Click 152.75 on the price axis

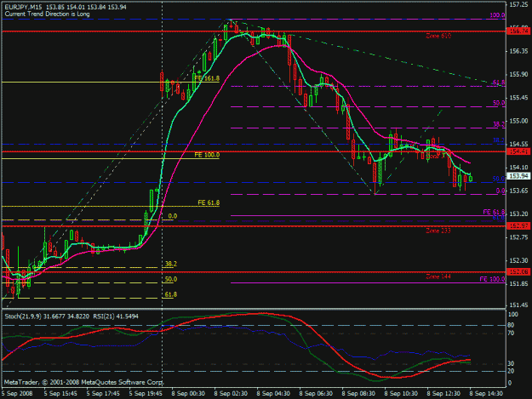coord(519,237)
